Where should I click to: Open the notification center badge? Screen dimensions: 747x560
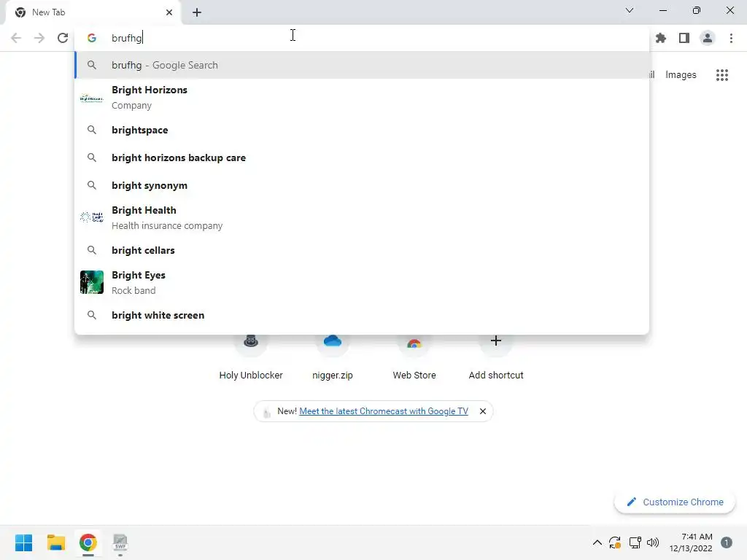click(x=727, y=542)
